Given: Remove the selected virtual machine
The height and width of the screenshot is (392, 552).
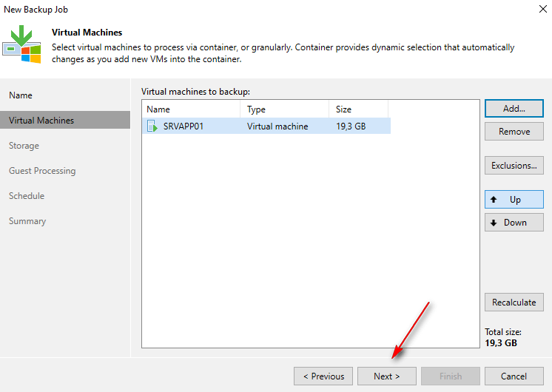Looking at the screenshot, I should (x=514, y=132).
